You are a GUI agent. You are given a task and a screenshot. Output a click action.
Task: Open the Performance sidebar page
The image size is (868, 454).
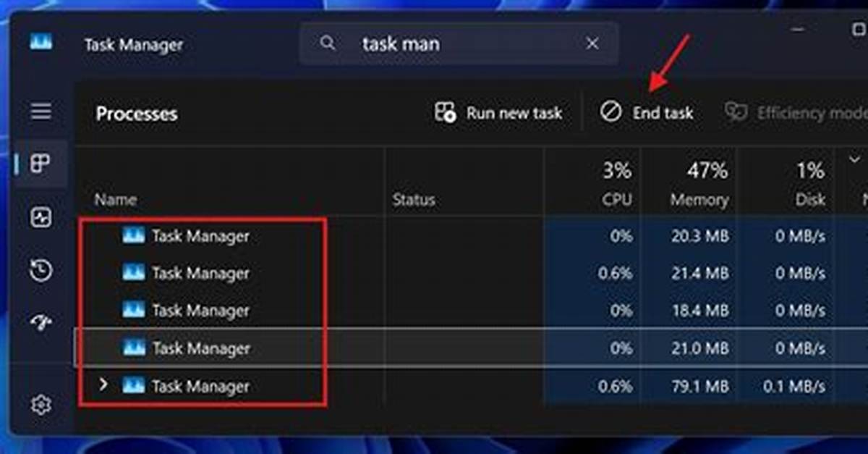[41, 218]
